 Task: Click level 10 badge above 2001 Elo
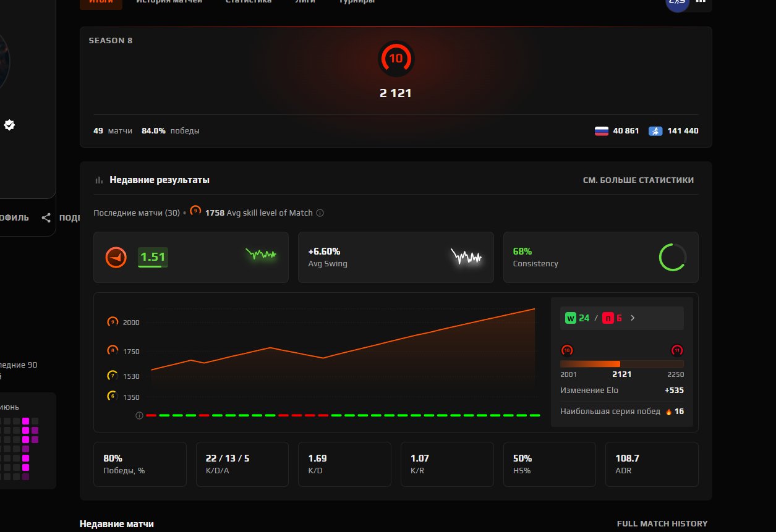click(567, 350)
